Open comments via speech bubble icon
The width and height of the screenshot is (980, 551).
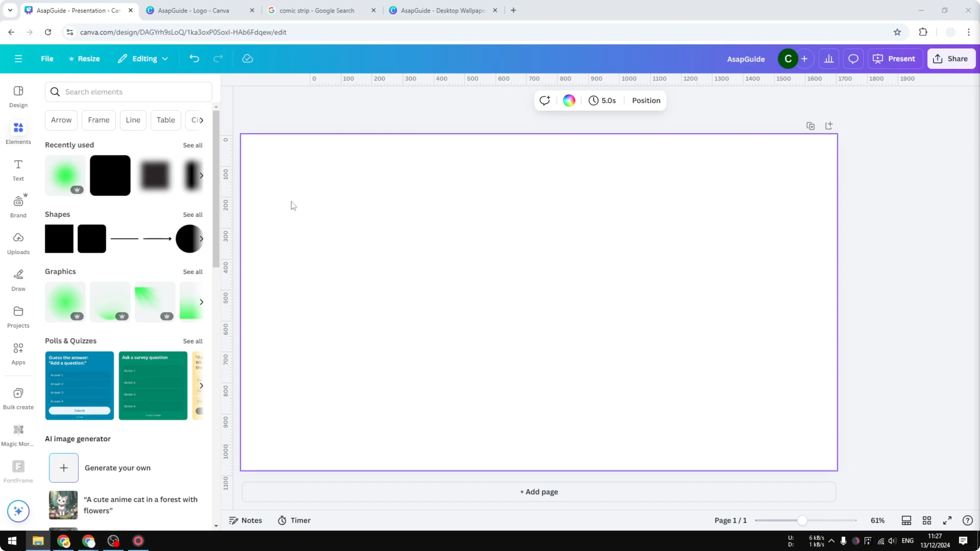(853, 59)
